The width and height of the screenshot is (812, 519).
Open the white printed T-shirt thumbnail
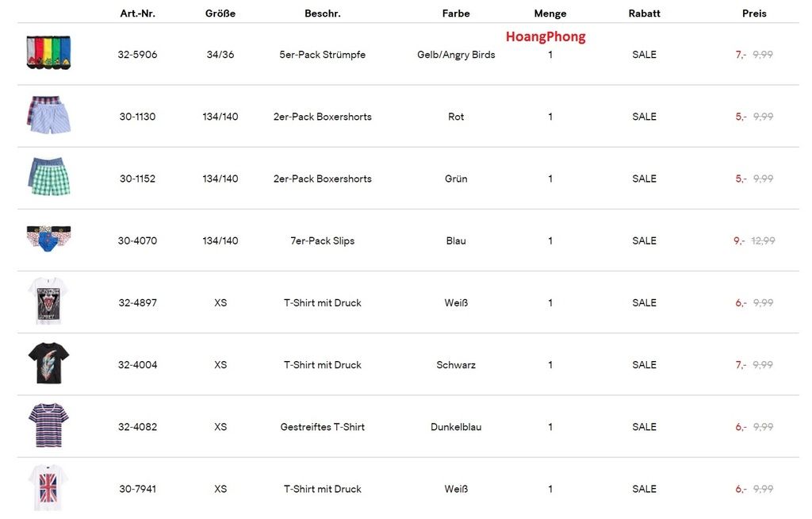pos(48,302)
